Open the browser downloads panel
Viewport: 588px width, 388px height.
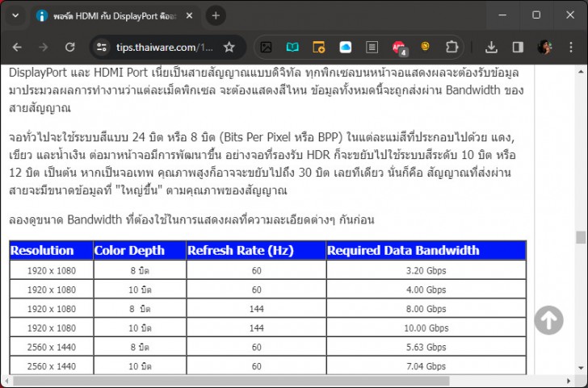[x=491, y=47]
